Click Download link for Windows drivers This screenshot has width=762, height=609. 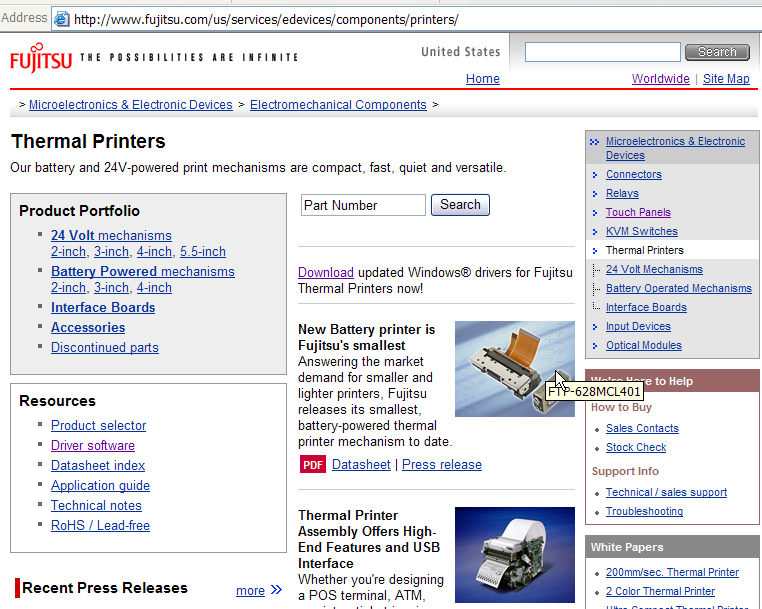pos(326,272)
